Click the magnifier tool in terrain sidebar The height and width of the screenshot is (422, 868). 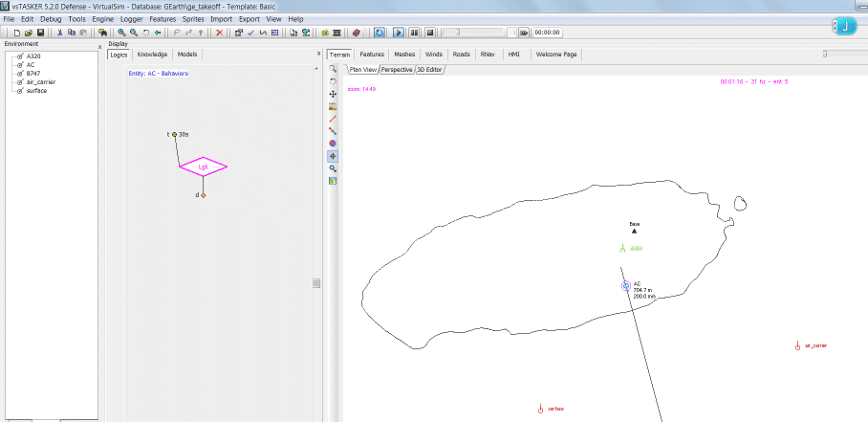pos(333,70)
